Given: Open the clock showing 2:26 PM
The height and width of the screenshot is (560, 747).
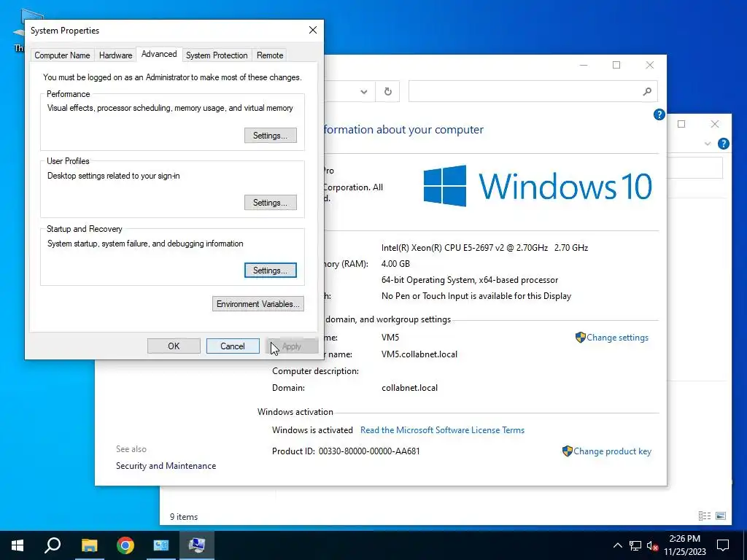Looking at the screenshot, I should (x=685, y=545).
